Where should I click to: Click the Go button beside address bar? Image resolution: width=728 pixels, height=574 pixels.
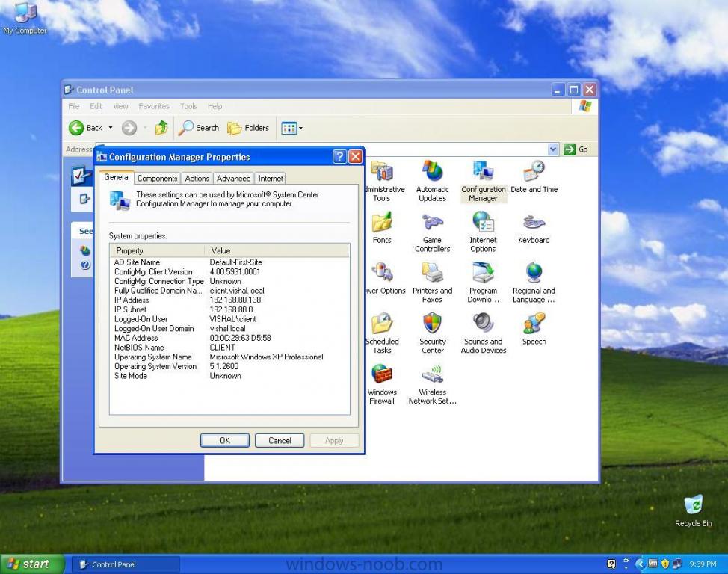pyautogui.click(x=576, y=149)
